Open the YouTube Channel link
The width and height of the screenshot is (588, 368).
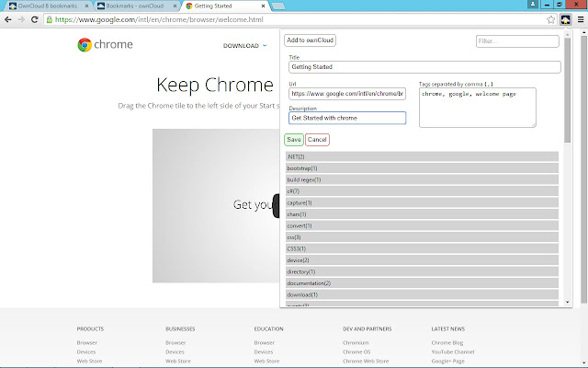tap(453, 351)
